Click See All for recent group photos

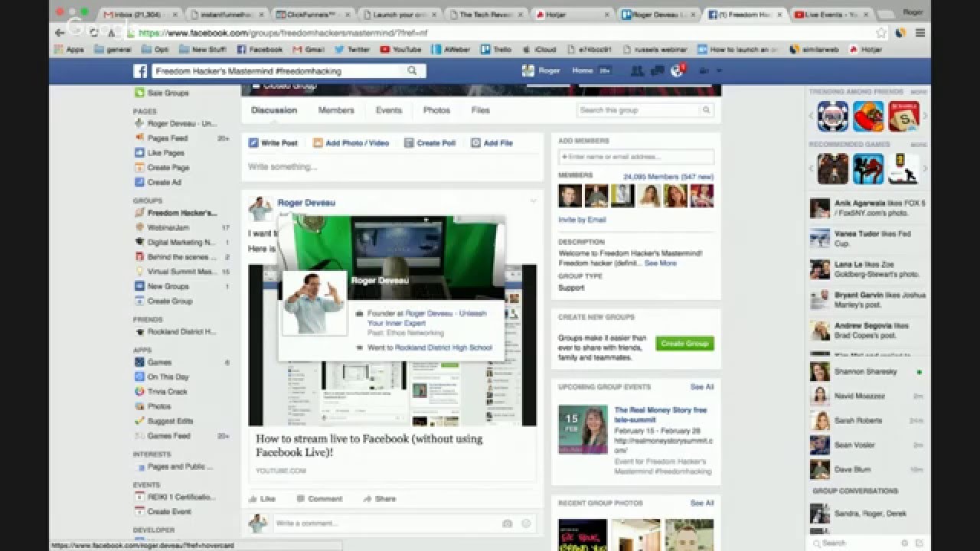(x=701, y=504)
